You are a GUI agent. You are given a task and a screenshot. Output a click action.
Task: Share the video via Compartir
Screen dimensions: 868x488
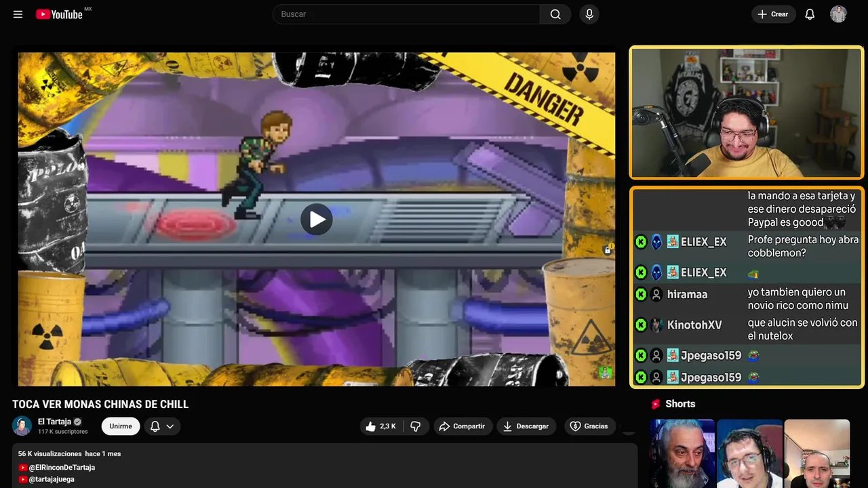462,426
